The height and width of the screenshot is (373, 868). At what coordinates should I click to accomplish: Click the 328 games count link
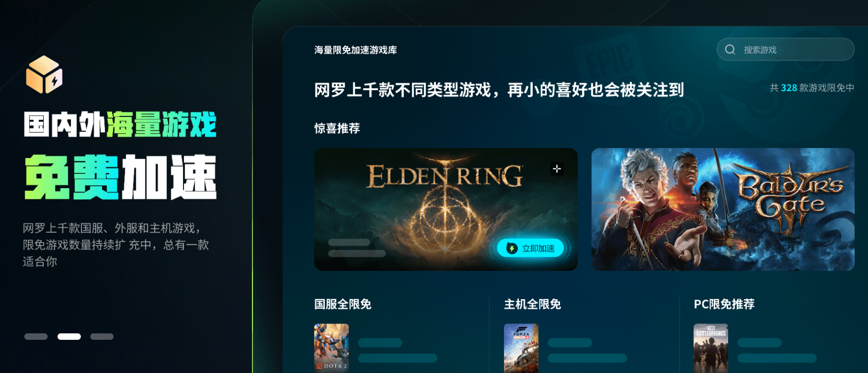(x=789, y=88)
